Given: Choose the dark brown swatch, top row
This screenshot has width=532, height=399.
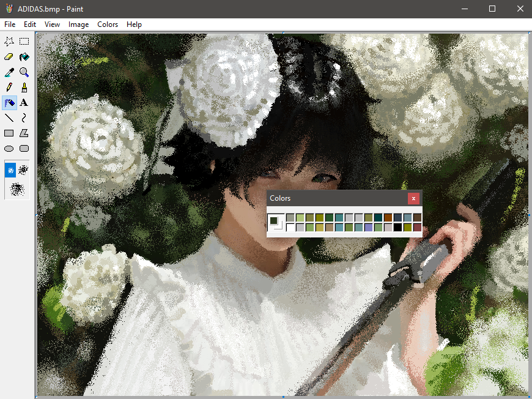Looking at the screenshot, I should click(417, 218).
